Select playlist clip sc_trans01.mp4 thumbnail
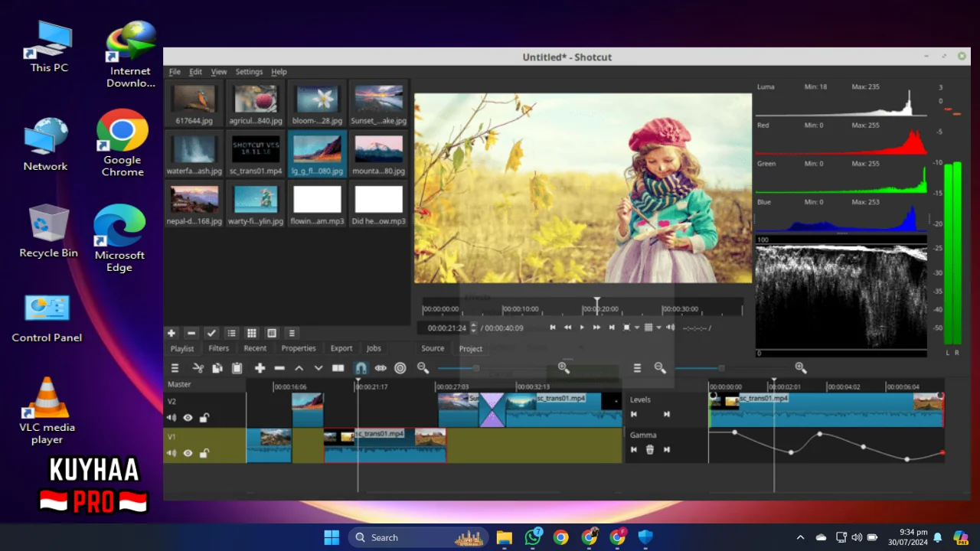The height and width of the screenshot is (551, 980). click(x=256, y=153)
